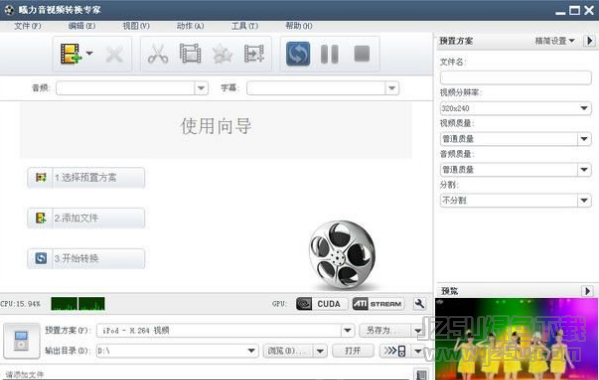Click the status bar log icon

coord(421,374)
